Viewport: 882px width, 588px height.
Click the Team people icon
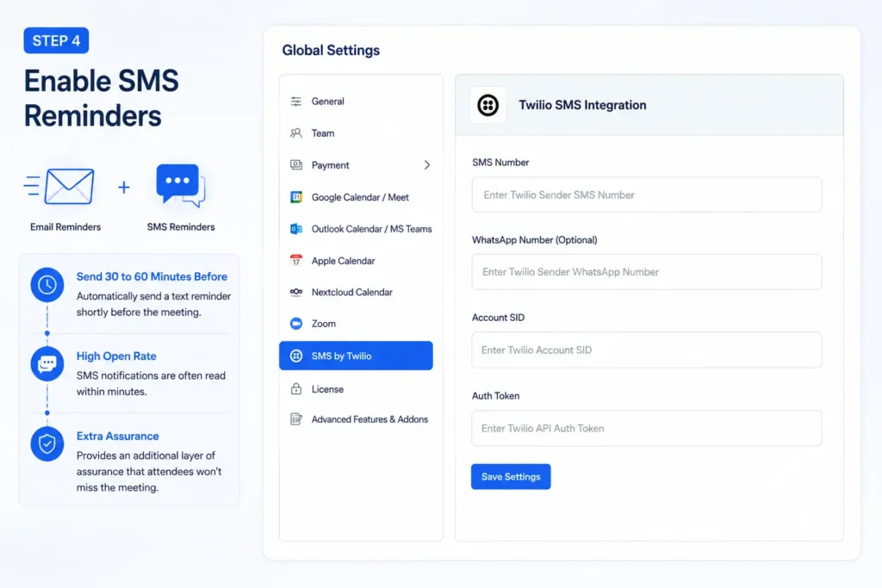(296, 133)
